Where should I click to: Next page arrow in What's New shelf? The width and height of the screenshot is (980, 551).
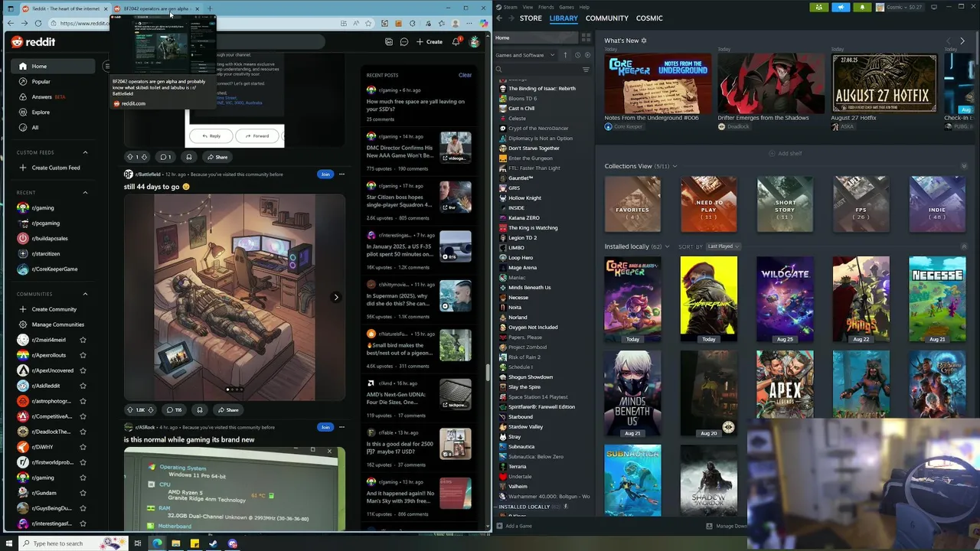tap(962, 41)
